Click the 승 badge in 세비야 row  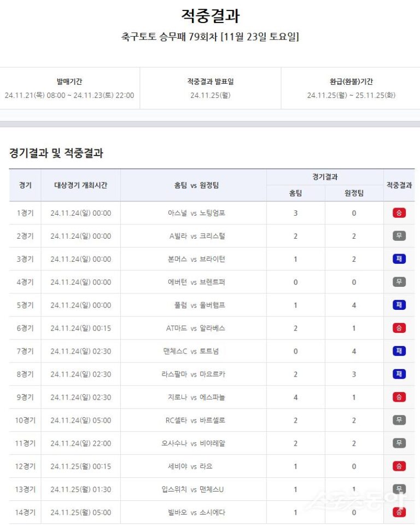[x=399, y=466]
